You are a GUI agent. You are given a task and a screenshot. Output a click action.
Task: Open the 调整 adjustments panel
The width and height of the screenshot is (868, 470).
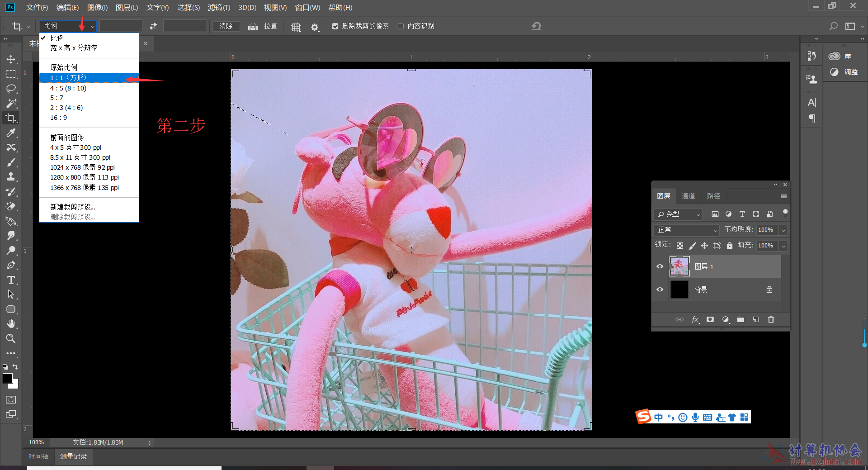pyautogui.click(x=843, y=72)
